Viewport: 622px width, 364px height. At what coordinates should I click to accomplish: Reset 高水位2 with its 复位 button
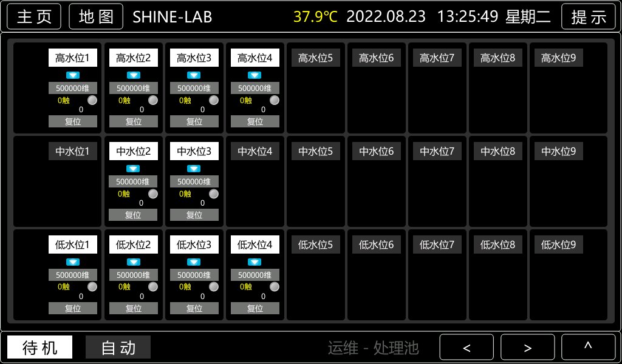tap(133, 121)
